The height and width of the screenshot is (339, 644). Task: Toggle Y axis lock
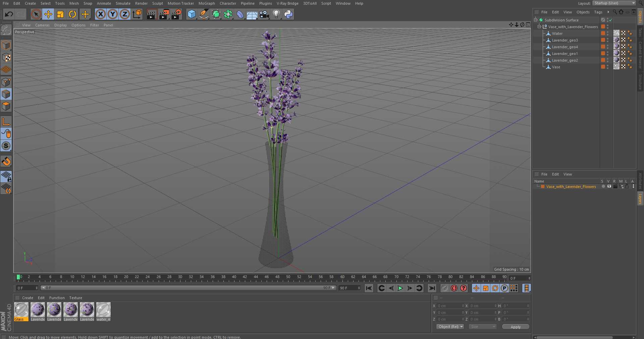(x=113, y=14)
